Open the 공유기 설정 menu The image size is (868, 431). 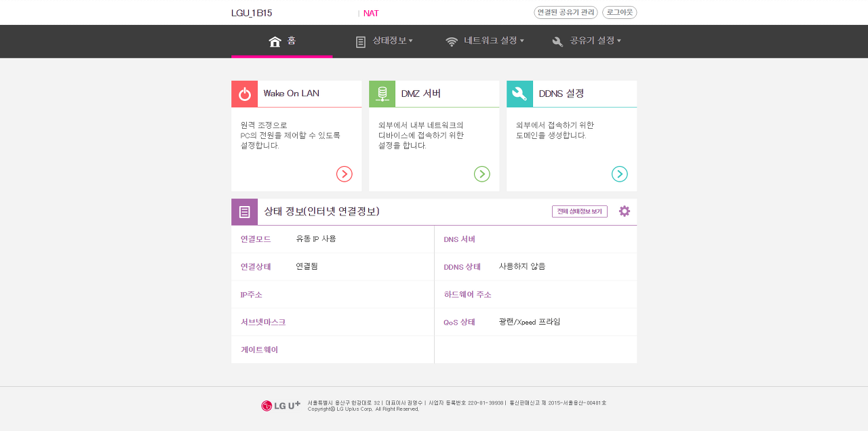point(592,41)
